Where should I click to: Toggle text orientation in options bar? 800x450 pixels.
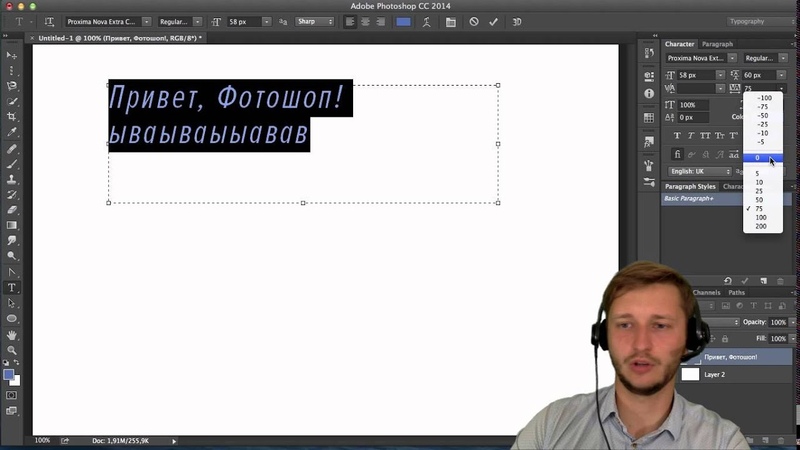pyautogui.click(x=49, y=22)
